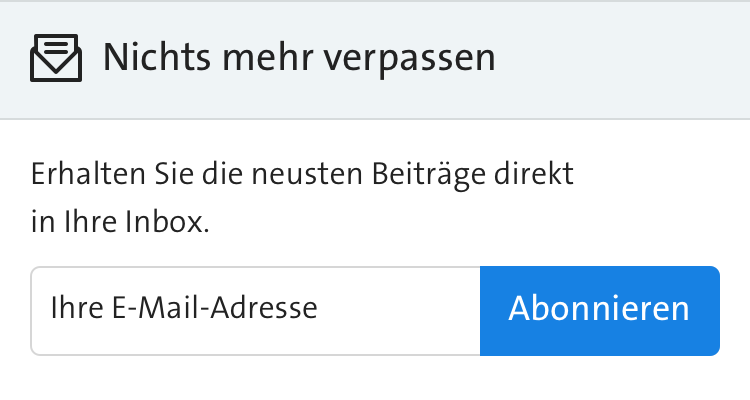
Task: Click the text "Erhalten Sie die neusten Beiträge direkt"
Action: (302, 174)
